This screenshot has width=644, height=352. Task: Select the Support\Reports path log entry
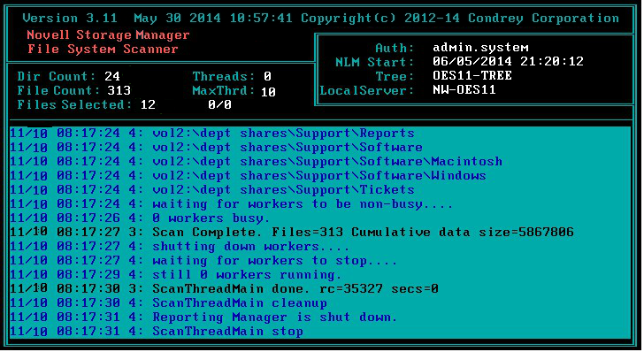pos(212,133)
